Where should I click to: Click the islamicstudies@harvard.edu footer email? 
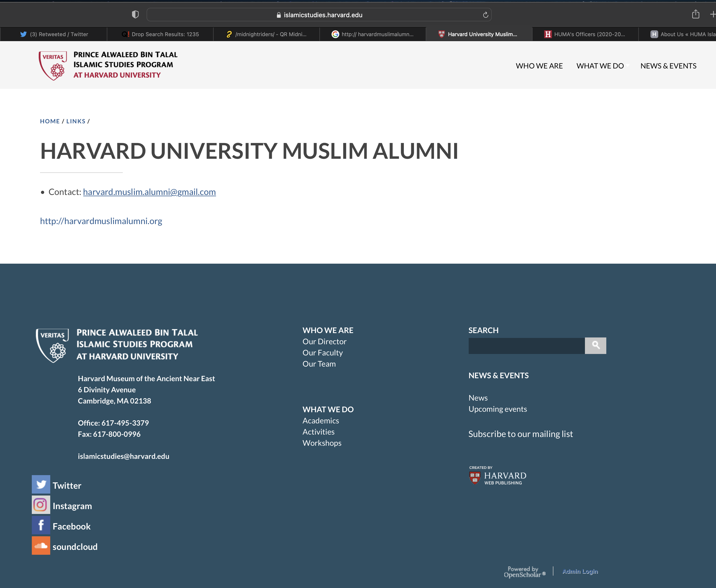pos(124,456)
